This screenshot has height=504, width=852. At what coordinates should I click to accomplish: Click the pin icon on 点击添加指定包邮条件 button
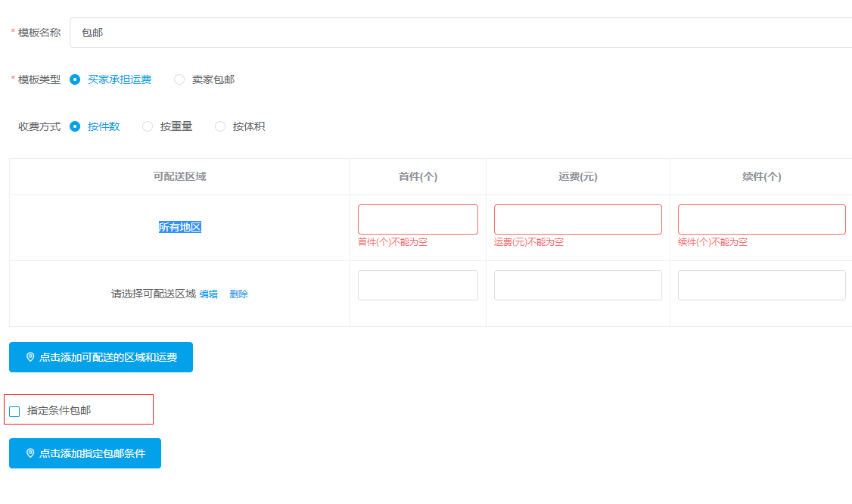pyautogui.click(x=30, y=453)
